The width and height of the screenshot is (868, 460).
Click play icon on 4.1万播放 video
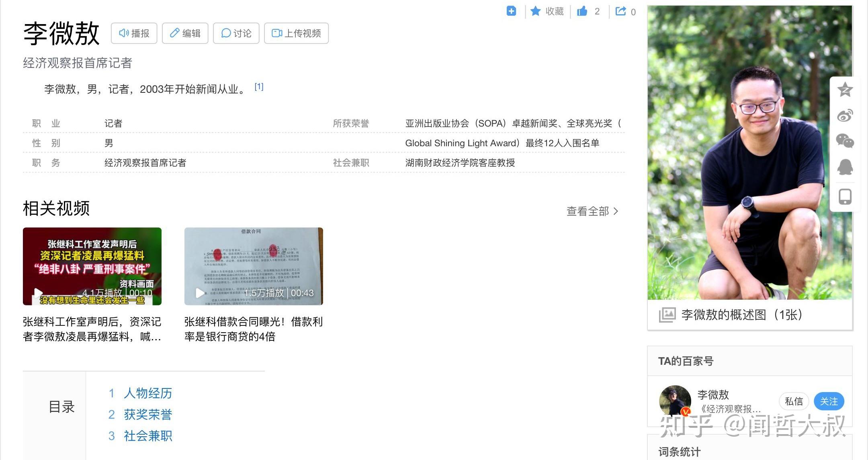point(38,293)
